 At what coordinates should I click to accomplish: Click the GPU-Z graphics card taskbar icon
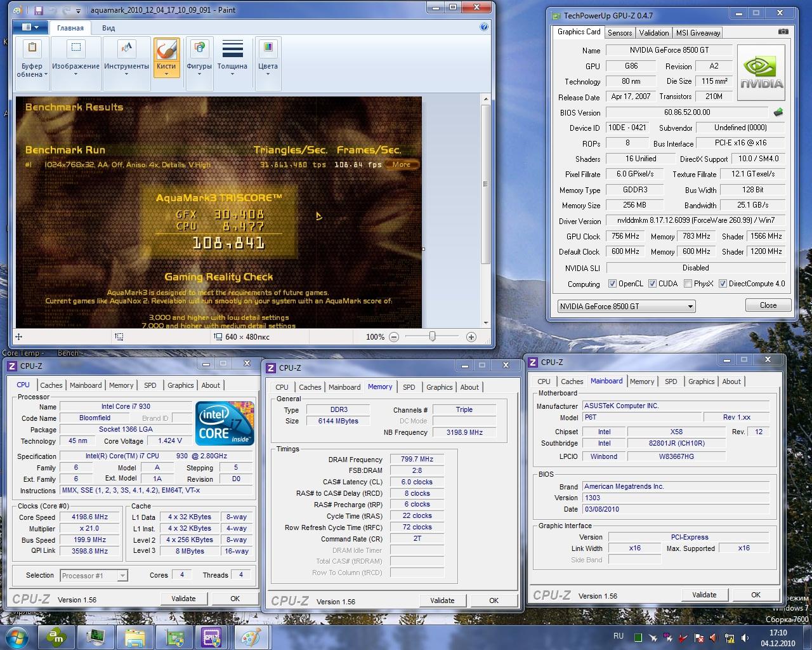[x=174, y=638]
